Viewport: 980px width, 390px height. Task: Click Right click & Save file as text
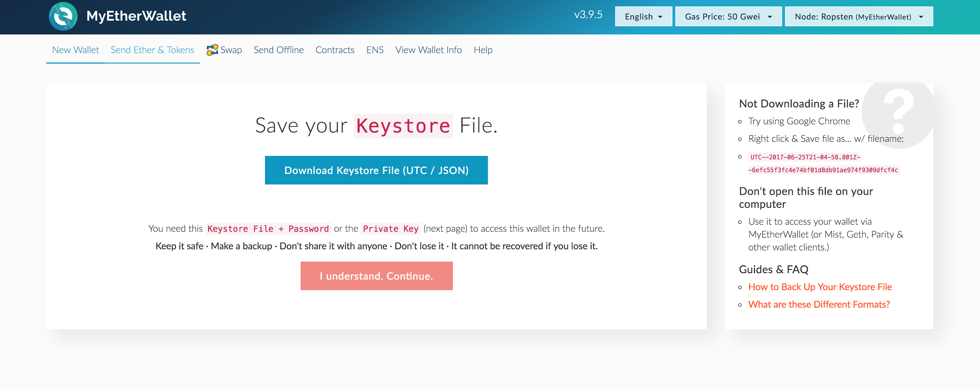click(x=826, y=139)
